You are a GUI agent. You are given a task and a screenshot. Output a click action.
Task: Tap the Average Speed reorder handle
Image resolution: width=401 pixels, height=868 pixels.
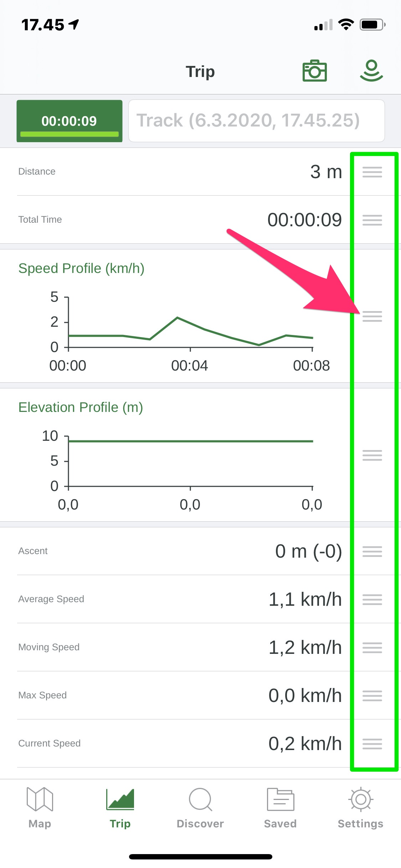[372, 599]
